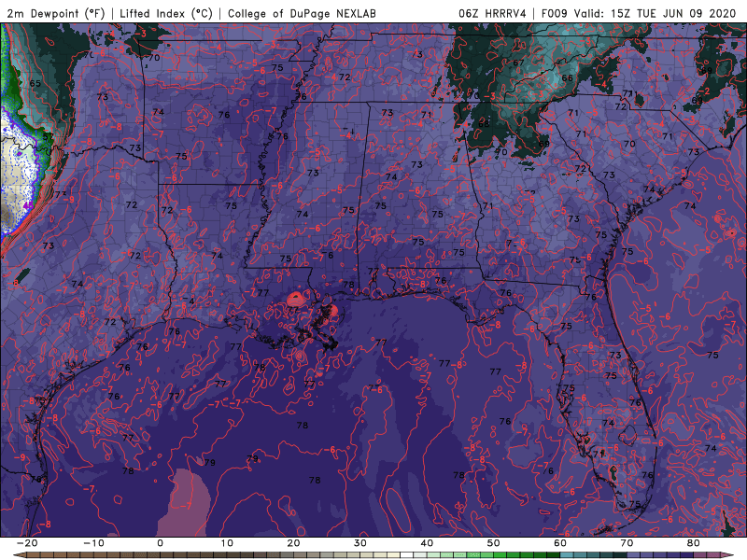Click the "College of DuPage NEXLAB" header text
The width and height of the screenshot is (747, 560).
click(x=302, y=14)
